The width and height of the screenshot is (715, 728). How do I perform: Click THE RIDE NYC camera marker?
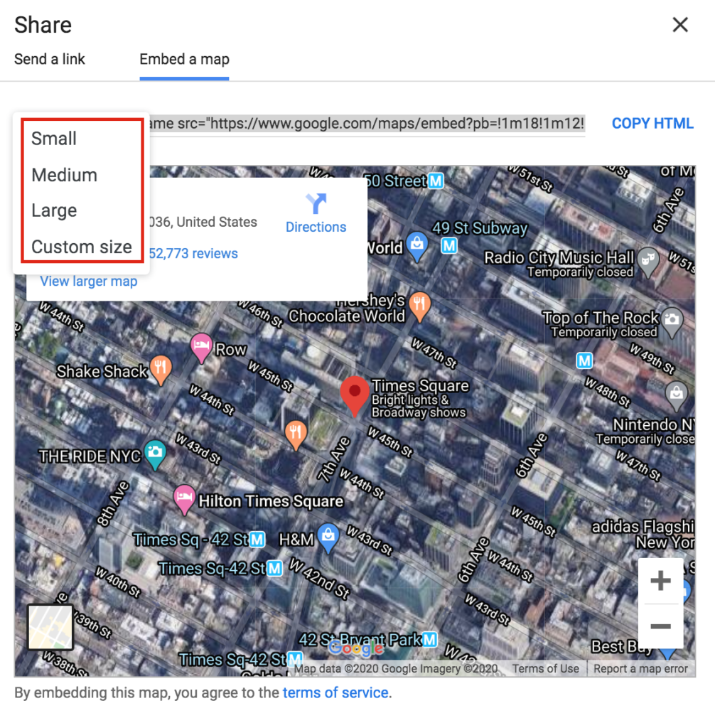(155, 454)
